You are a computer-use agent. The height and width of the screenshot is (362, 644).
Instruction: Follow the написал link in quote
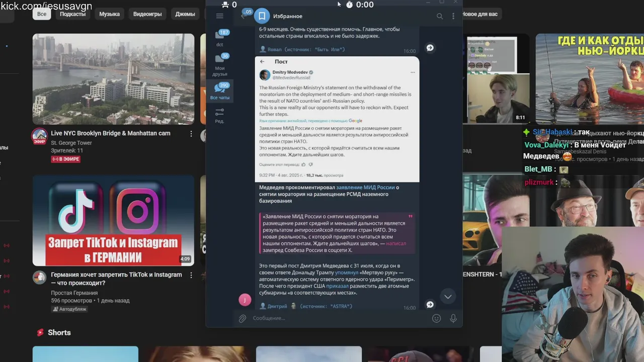click(x=396, y=243)
